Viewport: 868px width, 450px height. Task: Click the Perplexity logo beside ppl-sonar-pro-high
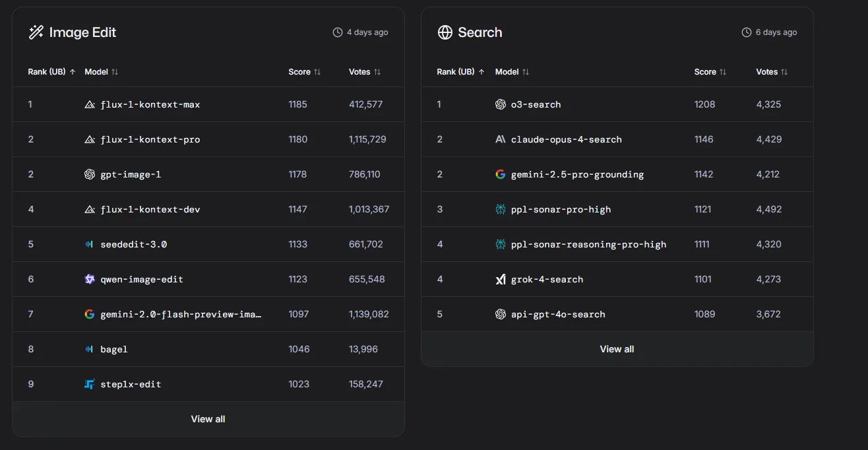coord(501,209)
